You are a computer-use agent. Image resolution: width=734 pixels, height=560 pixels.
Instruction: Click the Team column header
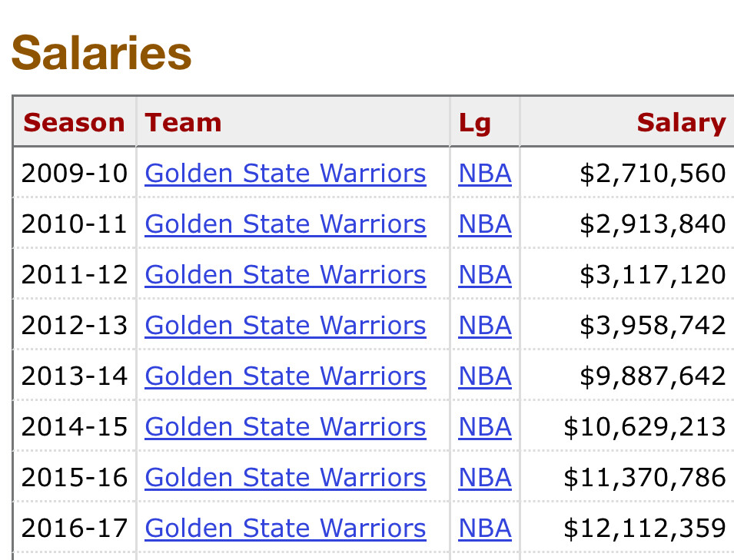pyautogui.click(x=183, y=123)
